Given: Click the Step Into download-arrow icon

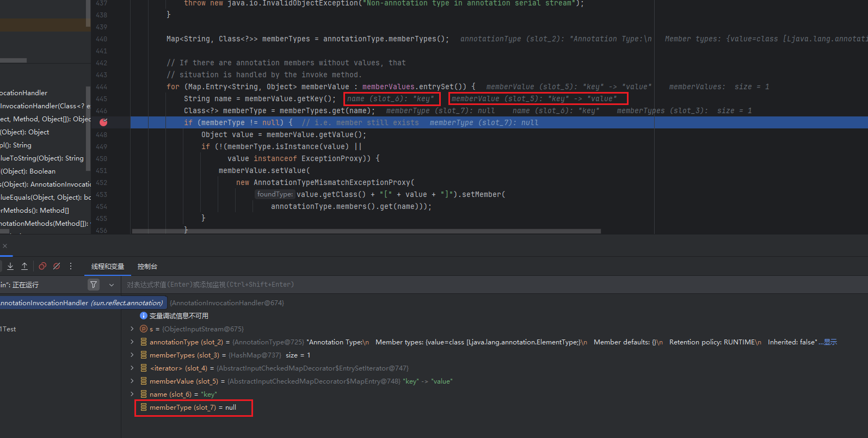Looking at the screenshot, I should pyautogui.click(x=10, y=266).
